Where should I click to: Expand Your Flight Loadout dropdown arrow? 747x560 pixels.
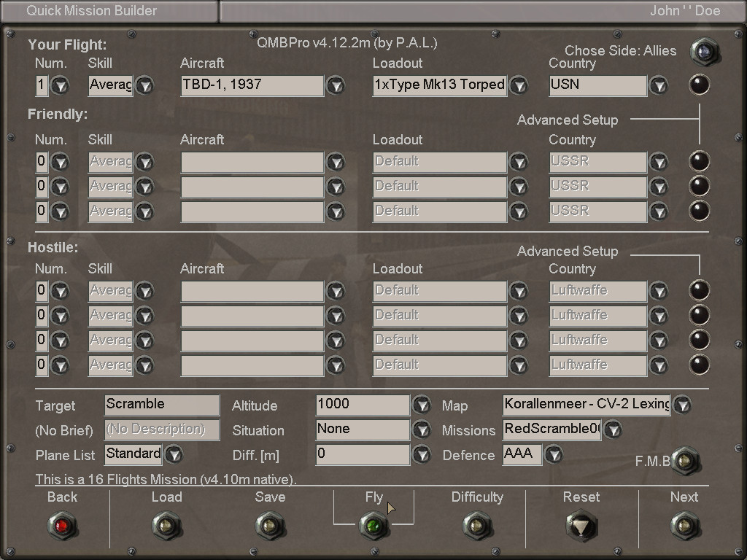519,85
